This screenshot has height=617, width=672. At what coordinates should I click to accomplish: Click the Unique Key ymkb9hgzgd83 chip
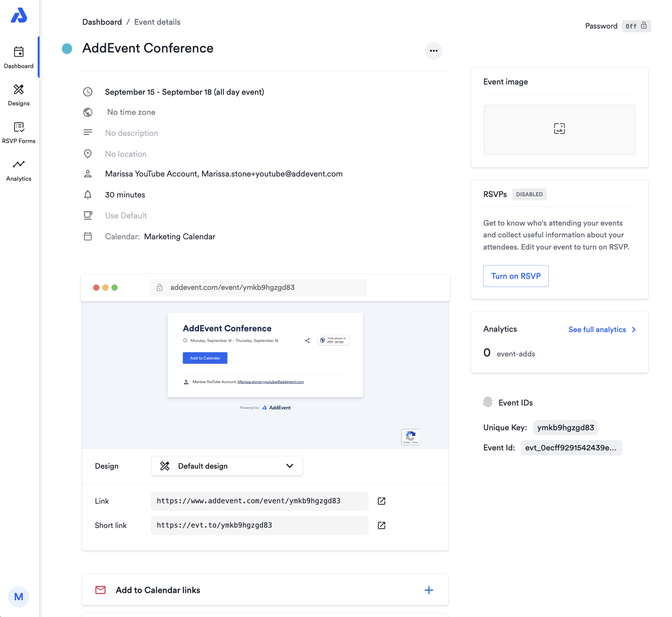[x=565, y=427]
